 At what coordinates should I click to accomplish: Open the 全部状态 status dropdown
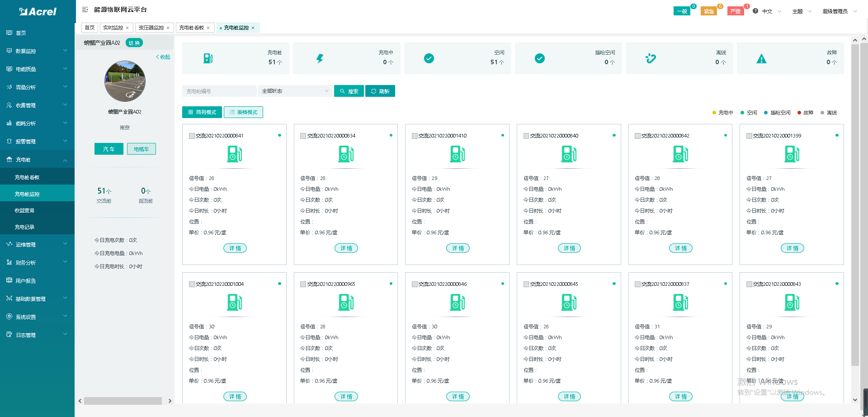tap(295, 91)
